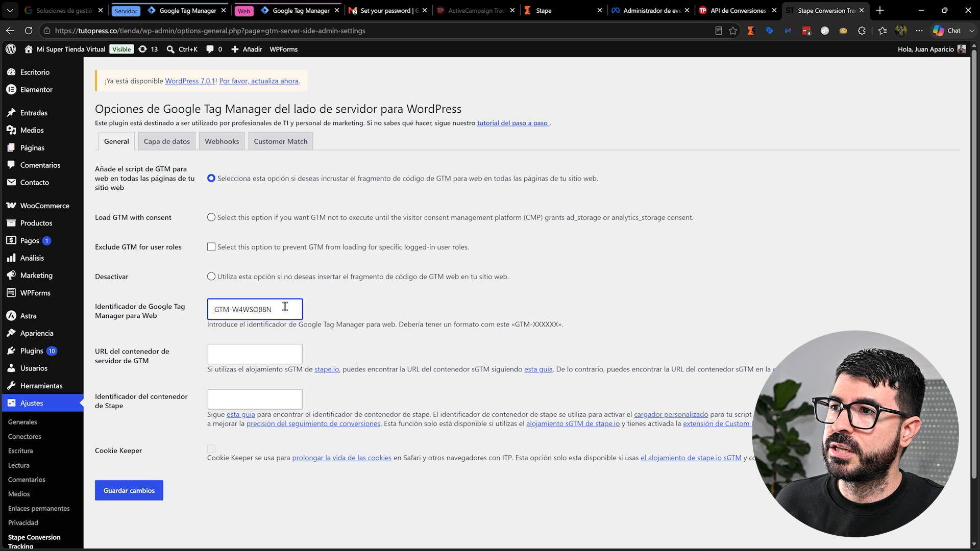Open Generales under Ajustes submenu
The image size is (980, 551).
(22, 422)
